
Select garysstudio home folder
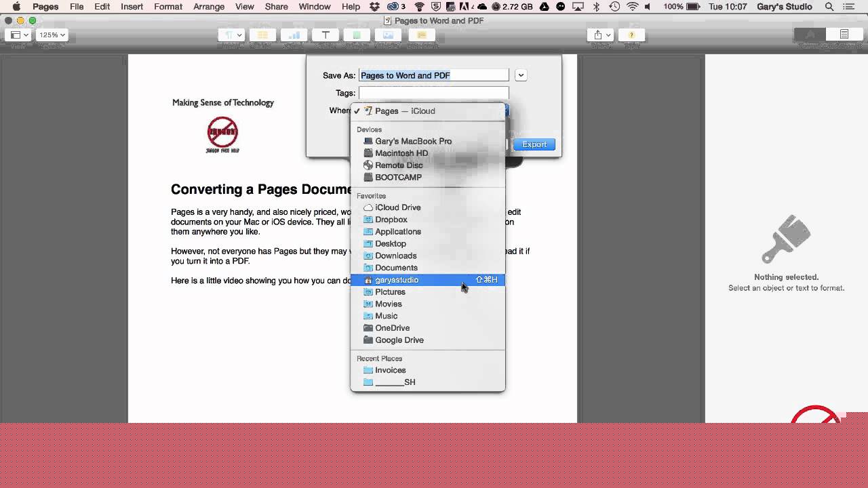[x=428, y=280]
